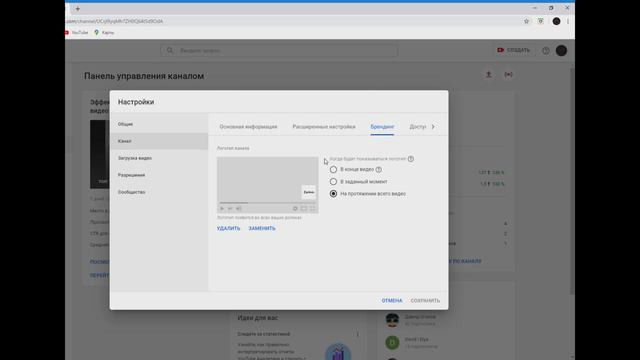Viewport: 640px width, 360px height.
Task: Click the 'УДАЛИТЬ' logo button
Action: [229, 229]
